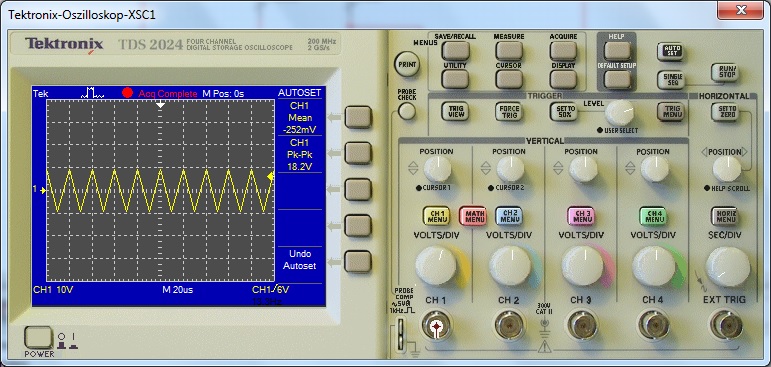Toggle the RUN/STOP button

pos(726,73)
